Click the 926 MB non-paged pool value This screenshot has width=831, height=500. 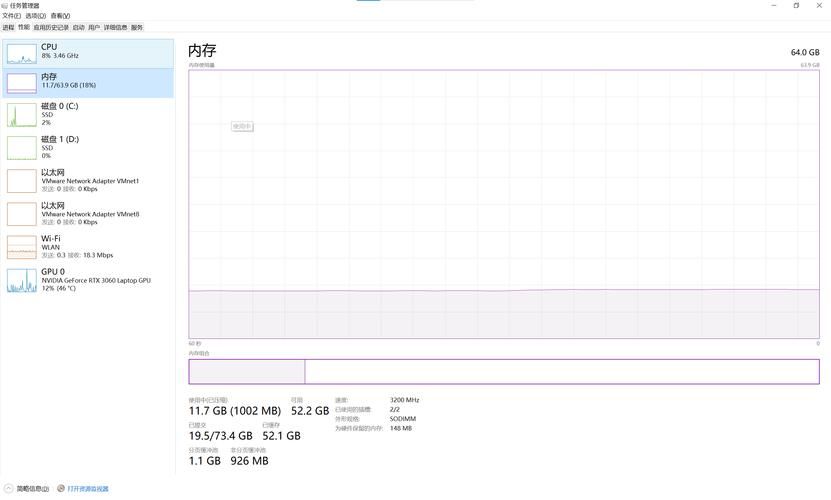[x=250, y=461]
